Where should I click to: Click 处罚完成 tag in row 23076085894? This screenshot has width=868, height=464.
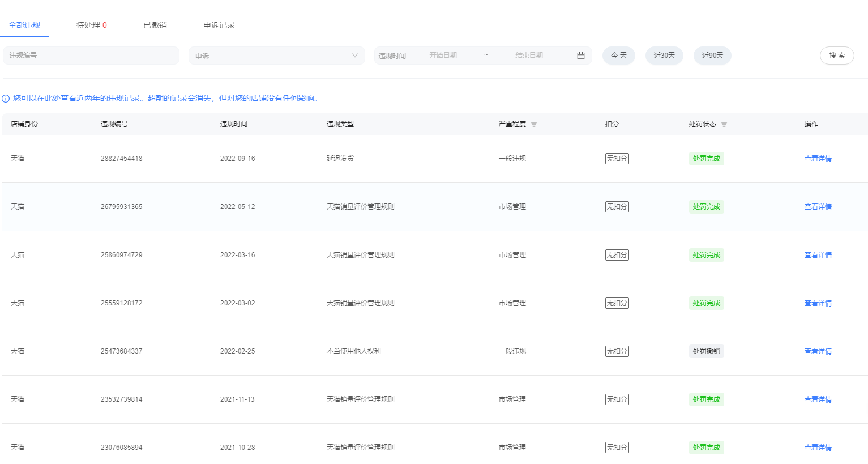pos(707,448)
